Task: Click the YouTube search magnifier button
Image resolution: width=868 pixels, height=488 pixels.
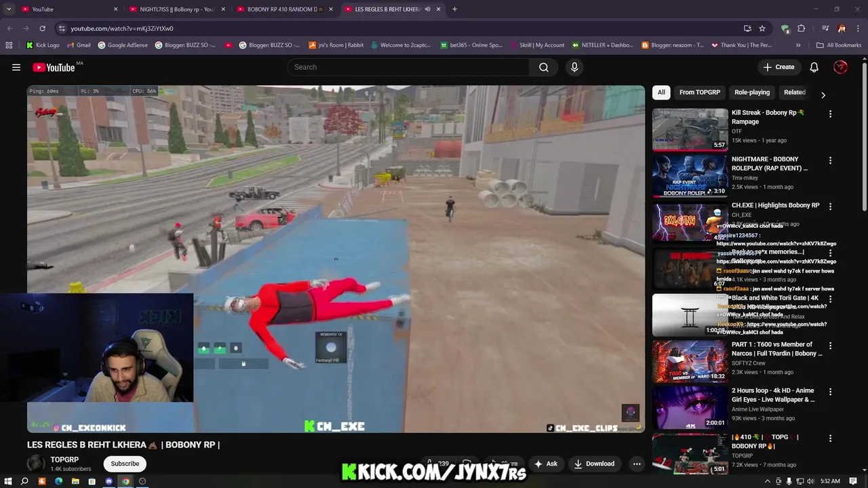Action: [544, 67]
